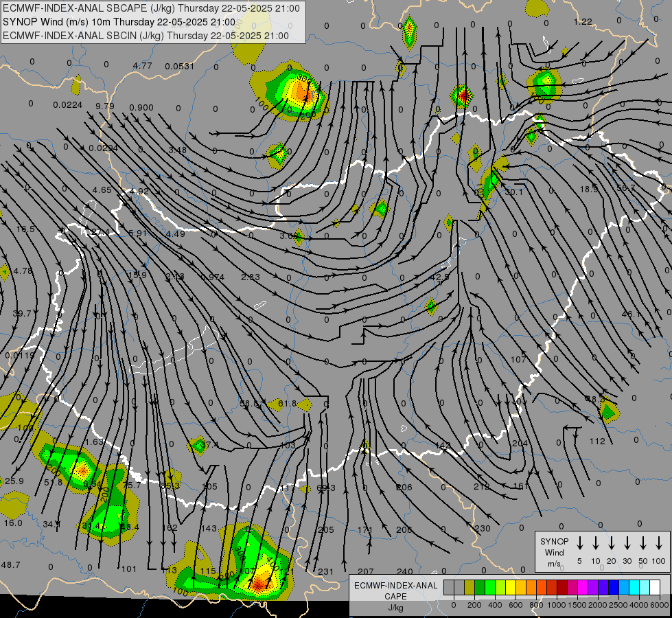672x618 pixels.
Task: Click the map value 4.49
Action: (x=176, y=234)
